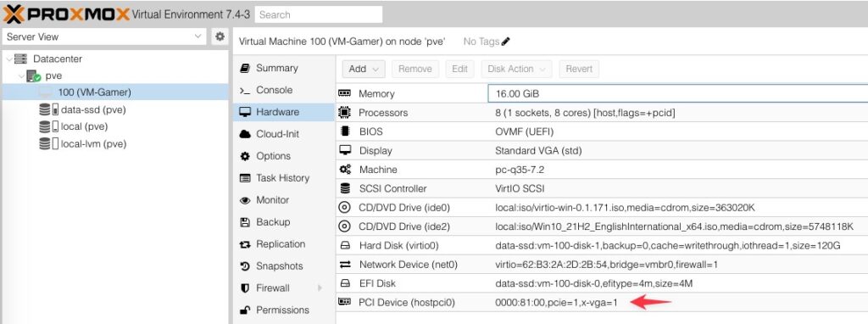Select the BIOS hardware row
868x324 pixels.
(x=602, y=131)
